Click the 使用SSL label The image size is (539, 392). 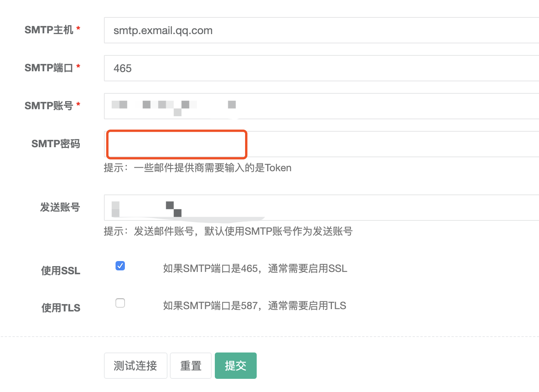[61, 271]
